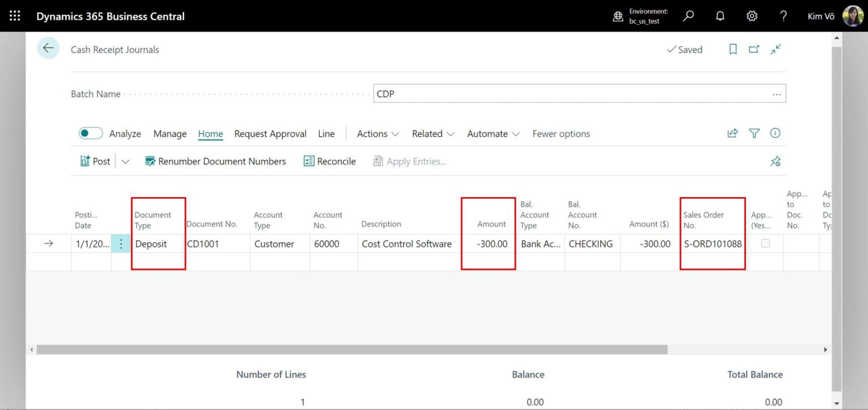Select the Home tab
Screen dimensions: 868x410
(210, 134)
